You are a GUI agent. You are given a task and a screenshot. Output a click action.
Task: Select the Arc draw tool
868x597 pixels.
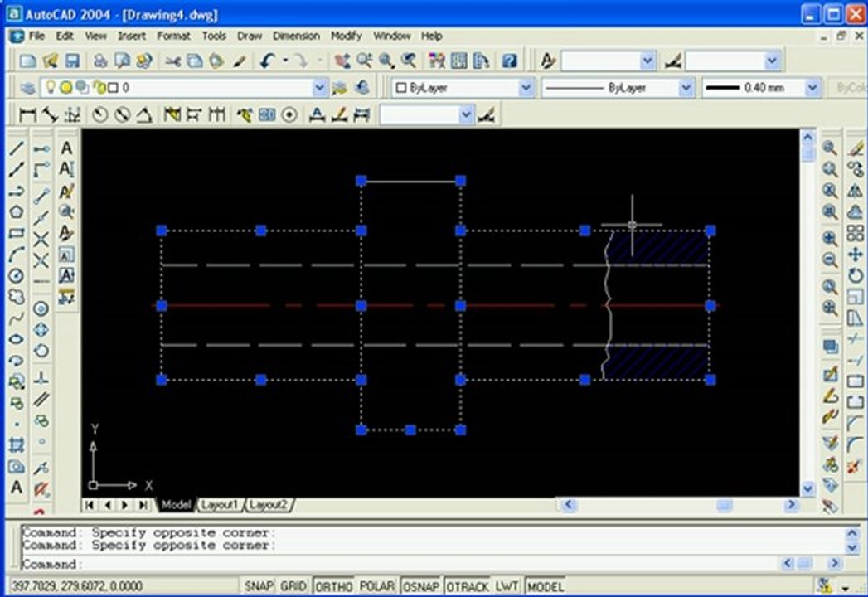click(17, 255)
